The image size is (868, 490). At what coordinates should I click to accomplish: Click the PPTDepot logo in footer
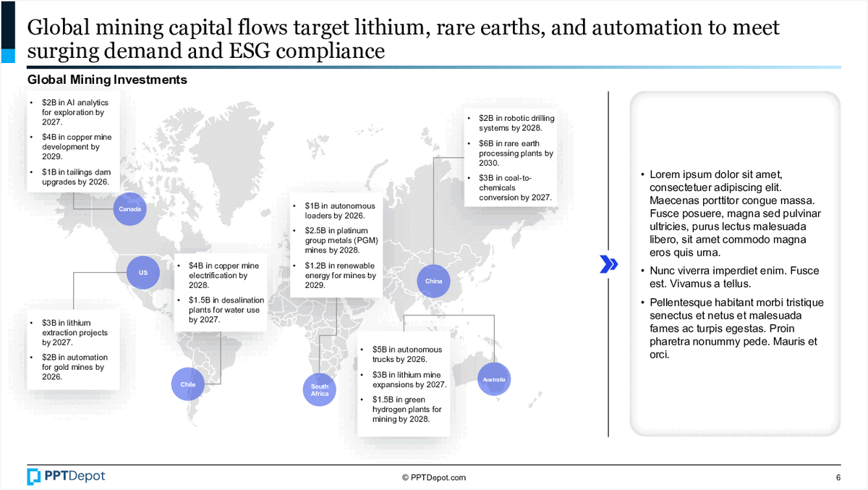coord(66,476)
